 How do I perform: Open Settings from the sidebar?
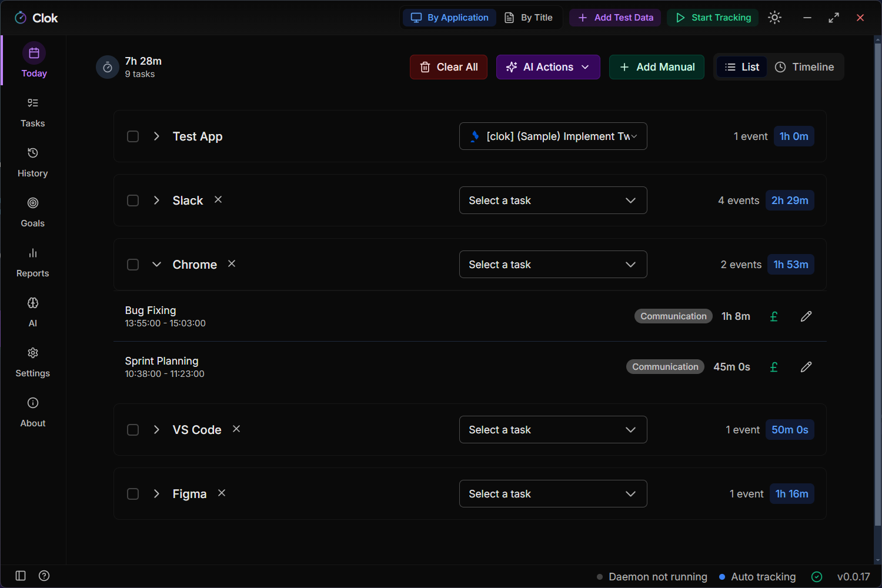(33, 362)
